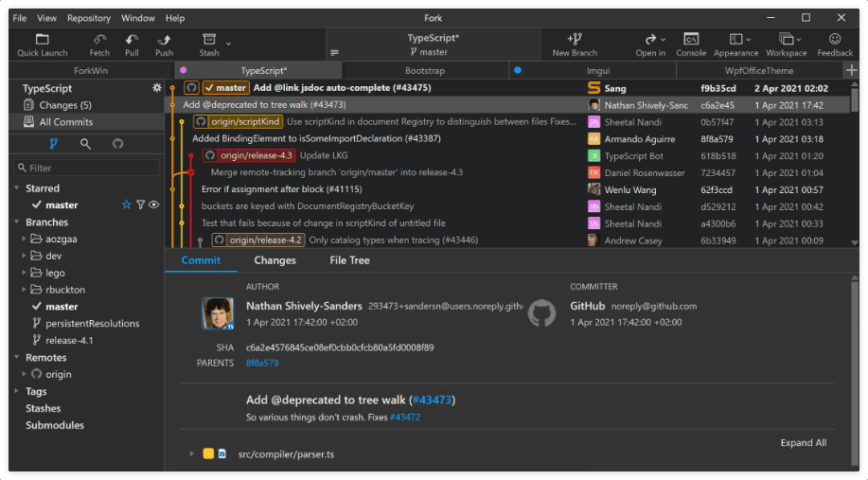Switch to the Bootstrap repository tab
This screenshot has height=480, width=868.
[425, 71]
